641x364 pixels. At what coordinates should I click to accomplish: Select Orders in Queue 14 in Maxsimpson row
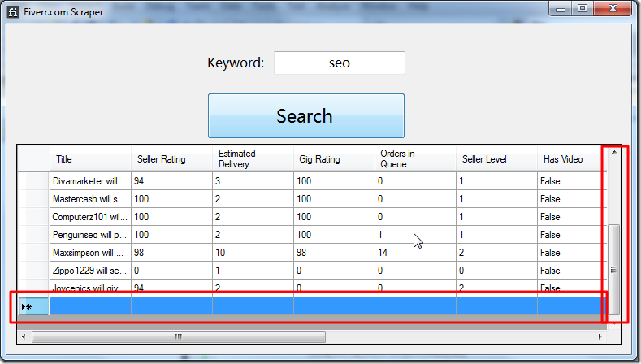click(x=415, y=253)
